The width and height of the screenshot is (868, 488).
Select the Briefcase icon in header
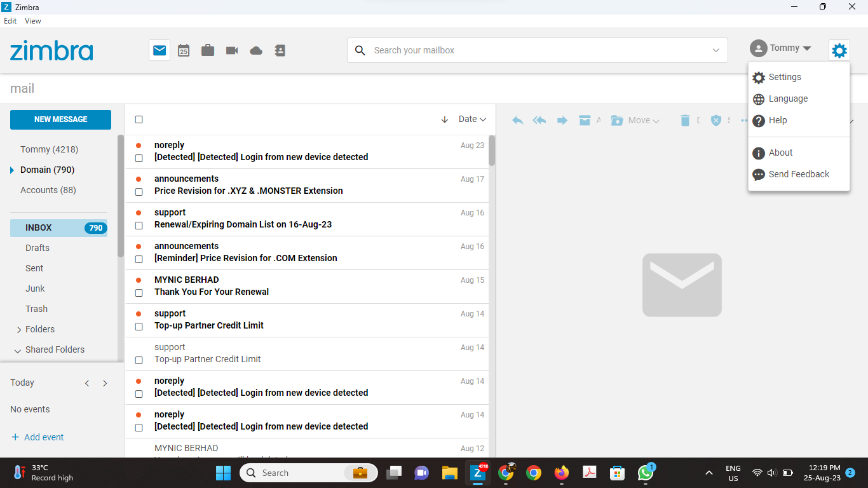click(208, 50)
